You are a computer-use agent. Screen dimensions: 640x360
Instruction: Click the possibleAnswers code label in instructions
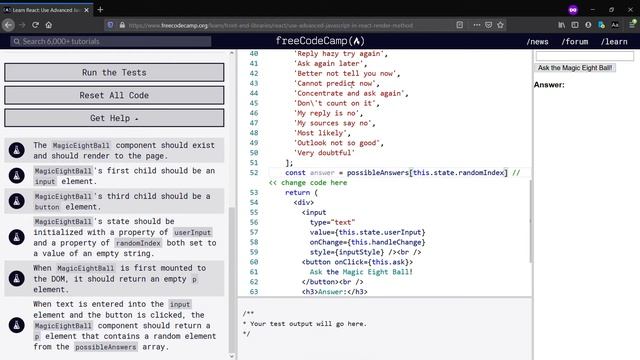pos(106,347)
